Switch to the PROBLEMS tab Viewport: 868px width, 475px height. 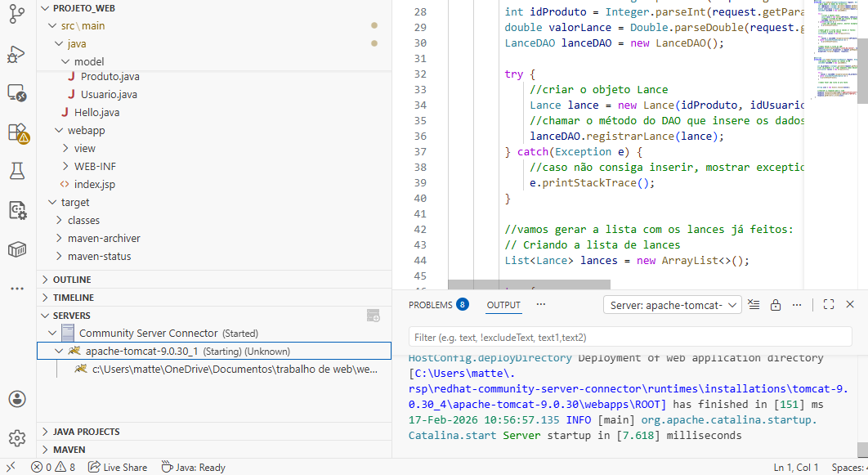click(430, 305)
